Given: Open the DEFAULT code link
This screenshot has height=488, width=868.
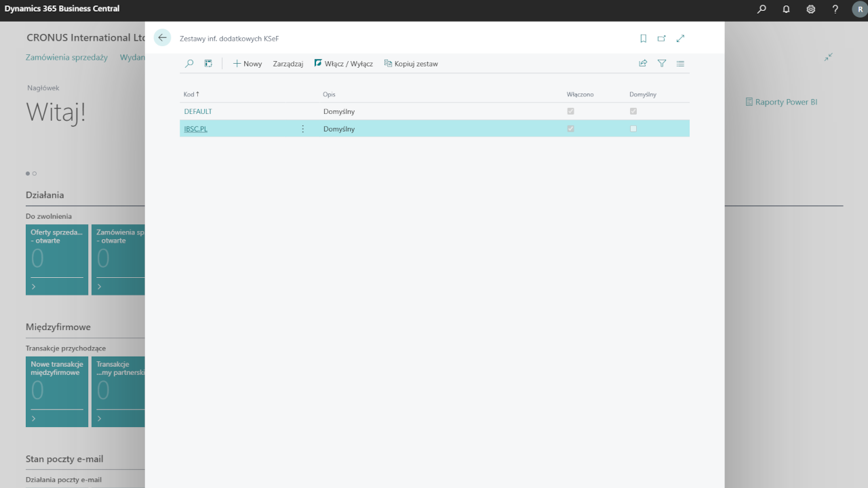Looking at the screenshot, I should [x=198, y=111].
